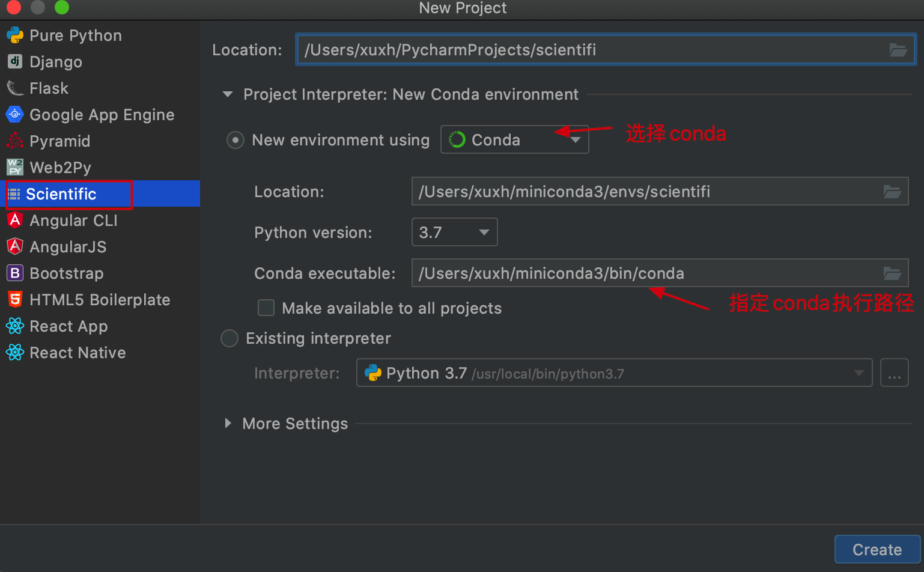Screen dimensions: 924x572
Task: Select Existing interpreter radio button
Action: coord(229,338)
